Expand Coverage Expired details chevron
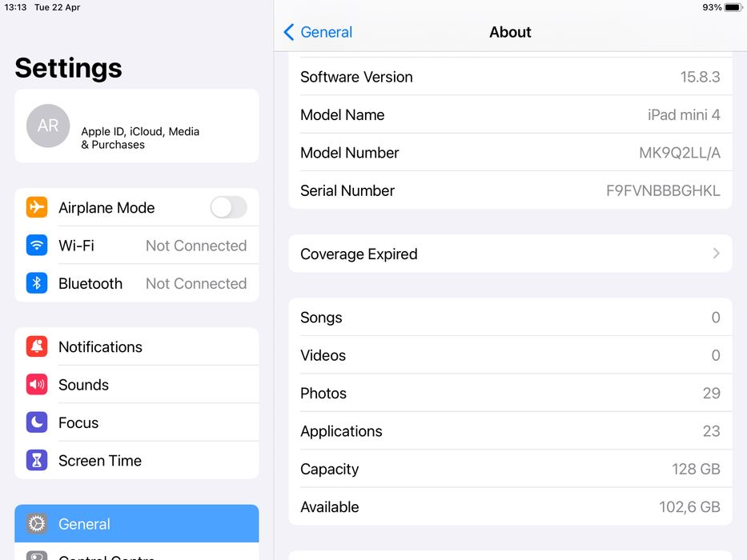Viewport: 747px width, 560px height. [716, 254]
